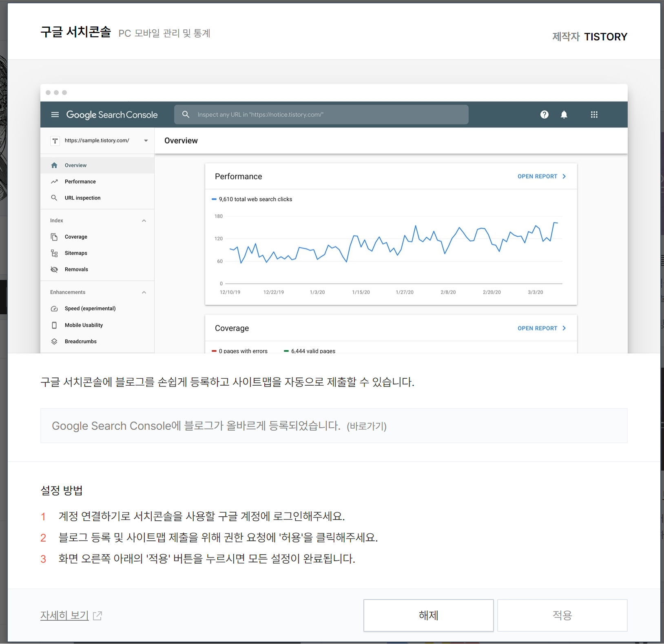Click the TISTORY creator name
This screenshot has height=644, width=664.
pyautogui.click(x=606, y=37)
